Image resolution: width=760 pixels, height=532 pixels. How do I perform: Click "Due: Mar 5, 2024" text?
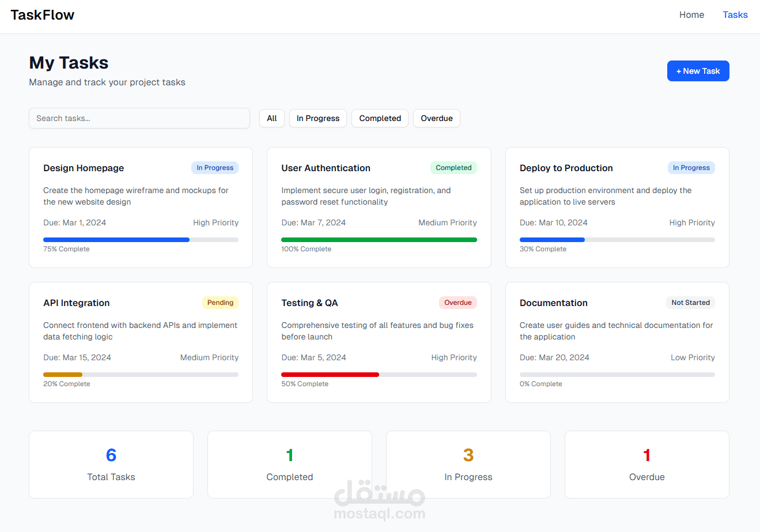click(314, 357)
